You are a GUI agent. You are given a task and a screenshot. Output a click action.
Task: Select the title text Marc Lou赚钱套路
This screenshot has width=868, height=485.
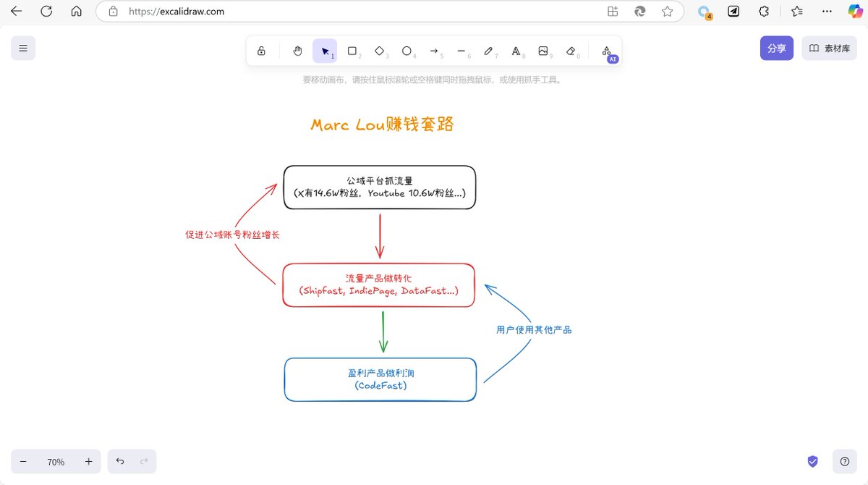pos(382,125)
